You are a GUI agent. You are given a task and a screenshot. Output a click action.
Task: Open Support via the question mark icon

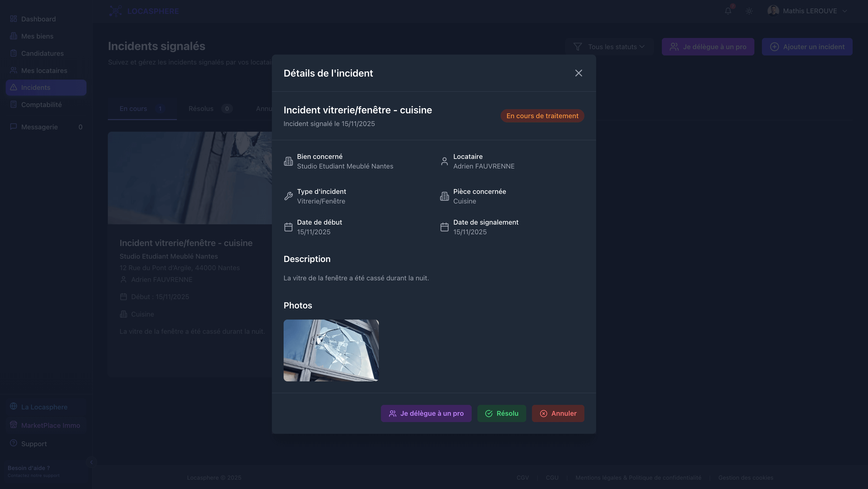point(14,443)
